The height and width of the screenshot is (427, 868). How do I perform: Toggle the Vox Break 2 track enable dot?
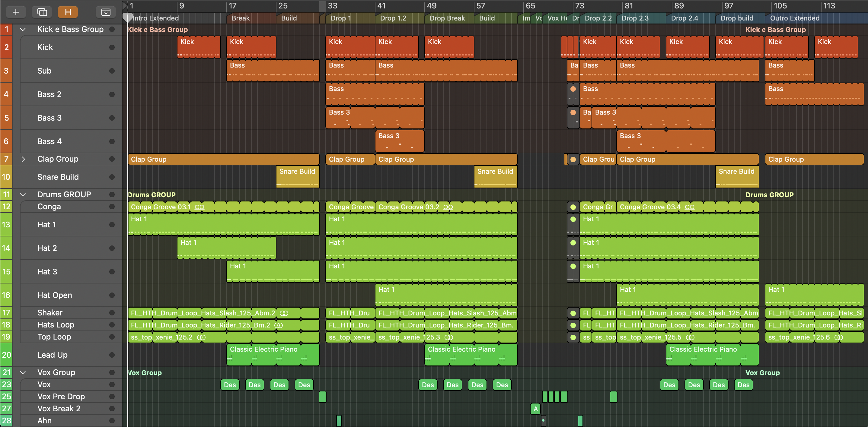click(112, 409)
